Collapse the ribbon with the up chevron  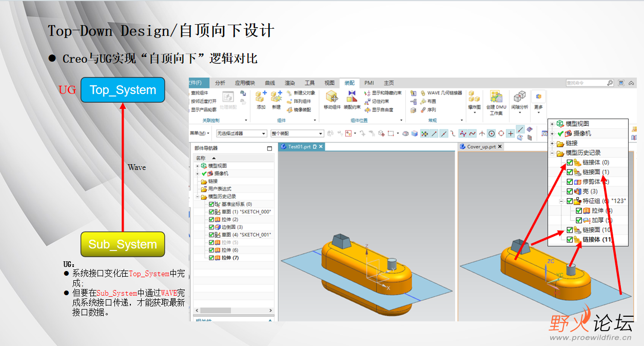(632, 83)
